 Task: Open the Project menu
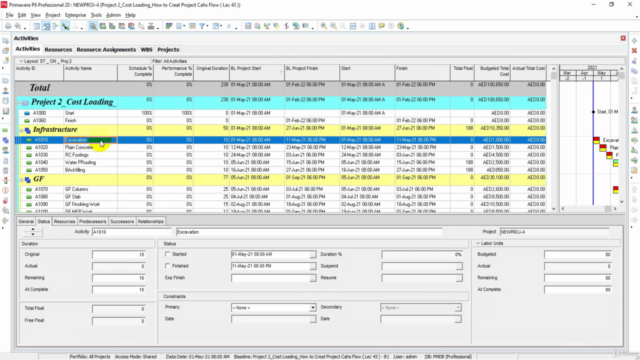tap(53, 15)
